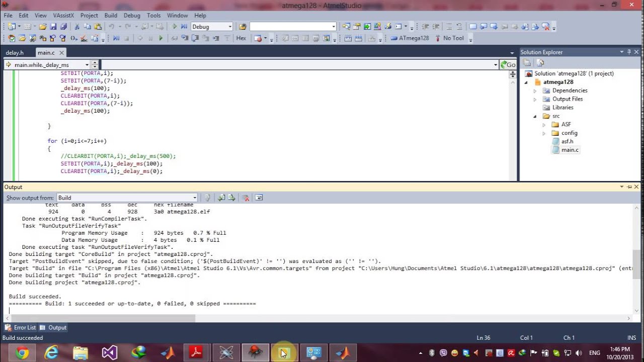The image size is (644, 362).
Task: Click the ATmega128 device chip icon
Action: click(x=394, y=38)
